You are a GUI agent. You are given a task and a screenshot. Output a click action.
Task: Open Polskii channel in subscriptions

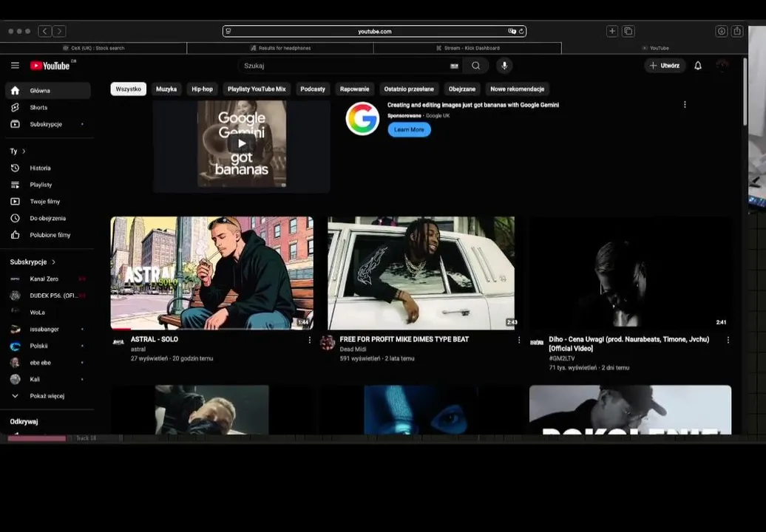(x=48, y=346)
